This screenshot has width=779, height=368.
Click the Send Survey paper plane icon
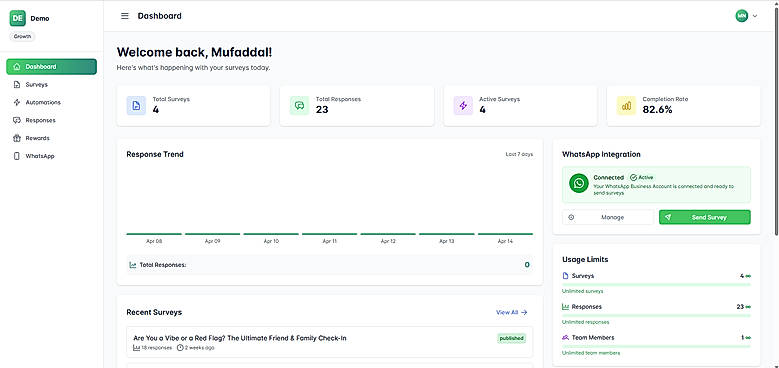pyautogui.click(x=668, y=217)
